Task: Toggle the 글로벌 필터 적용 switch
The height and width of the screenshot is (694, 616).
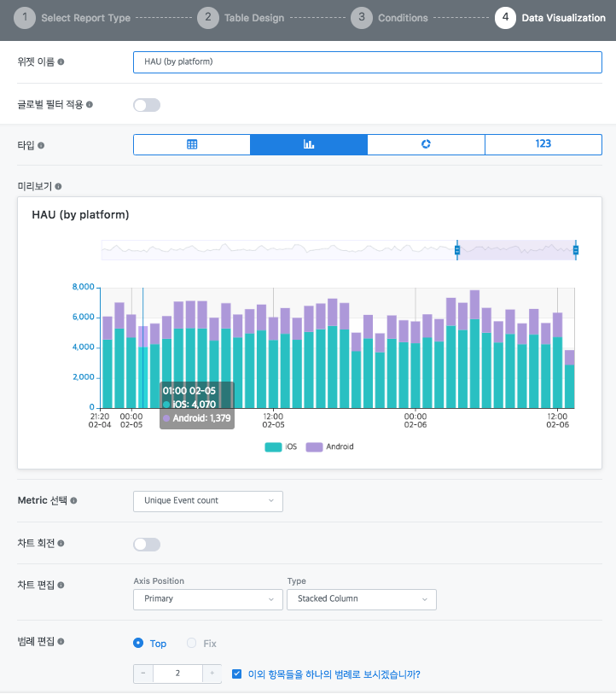Action: 147,105
